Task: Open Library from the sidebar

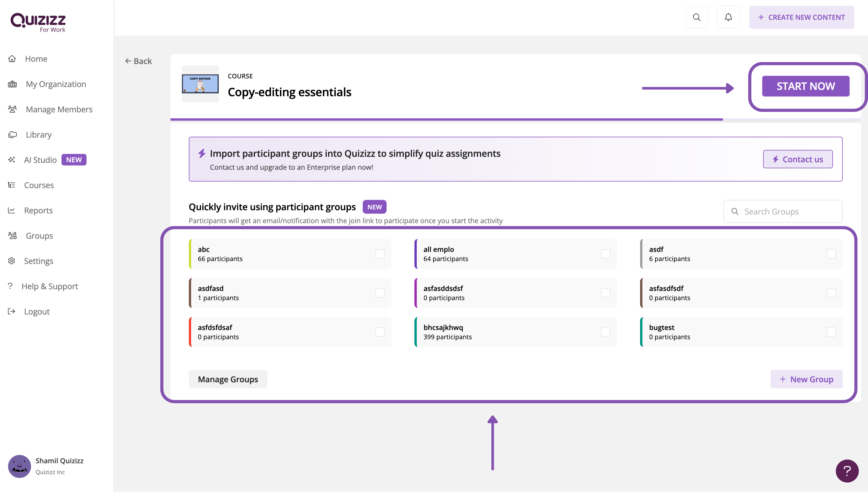Action: coord(39,134)
